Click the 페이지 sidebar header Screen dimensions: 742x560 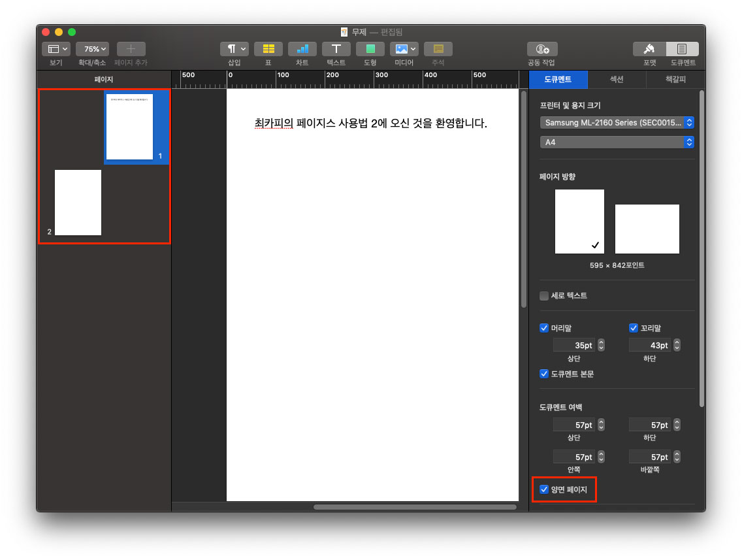(104, 80)
